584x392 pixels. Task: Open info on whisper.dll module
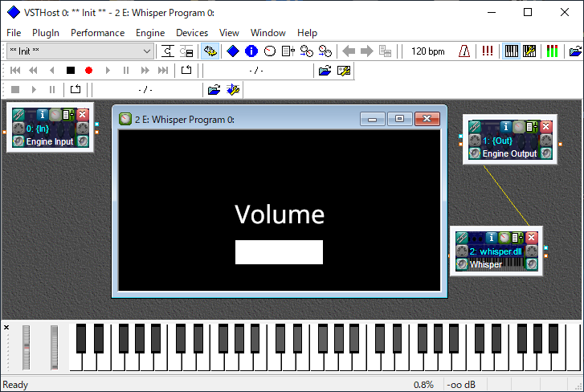coord(492,238)
